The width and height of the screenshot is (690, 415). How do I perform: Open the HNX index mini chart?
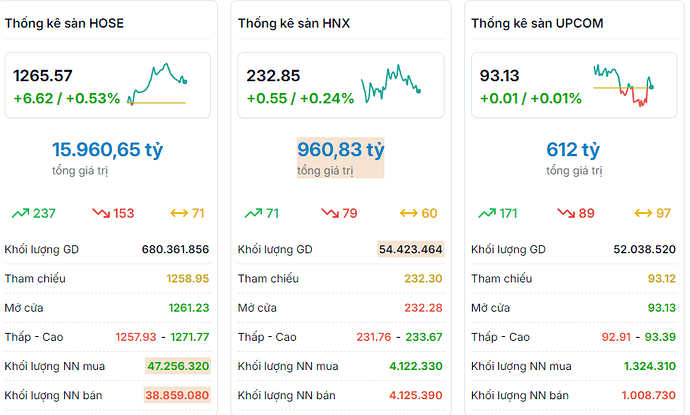pyautogui.click(x=390, y=83)
